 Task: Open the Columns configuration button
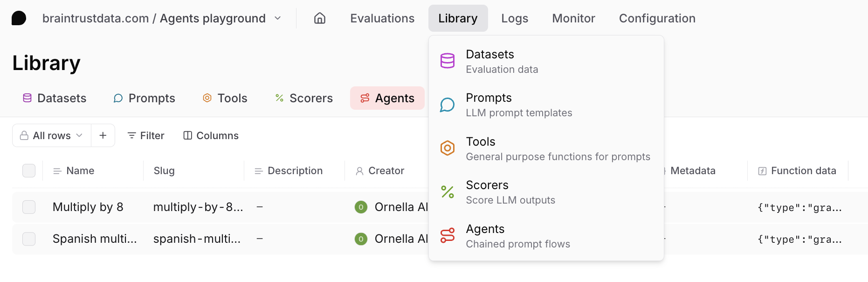(210, 135)
